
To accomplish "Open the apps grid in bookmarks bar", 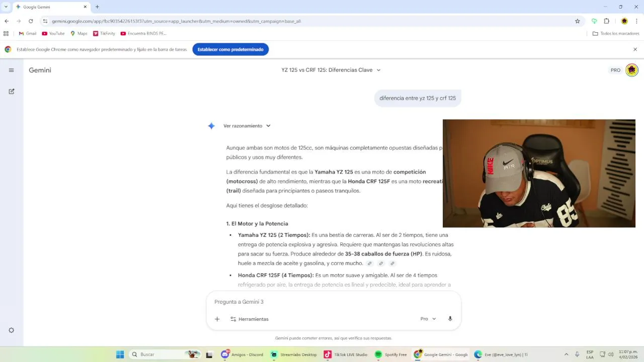I will click(6, 34).
